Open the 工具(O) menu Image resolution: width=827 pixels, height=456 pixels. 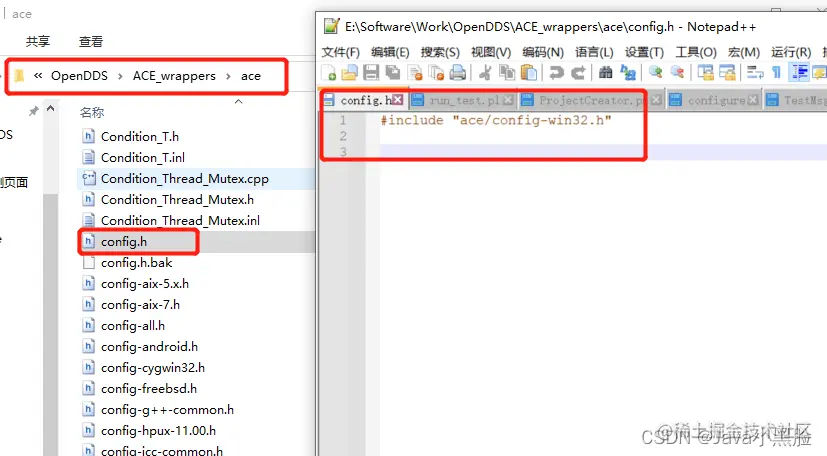point(696,52)
